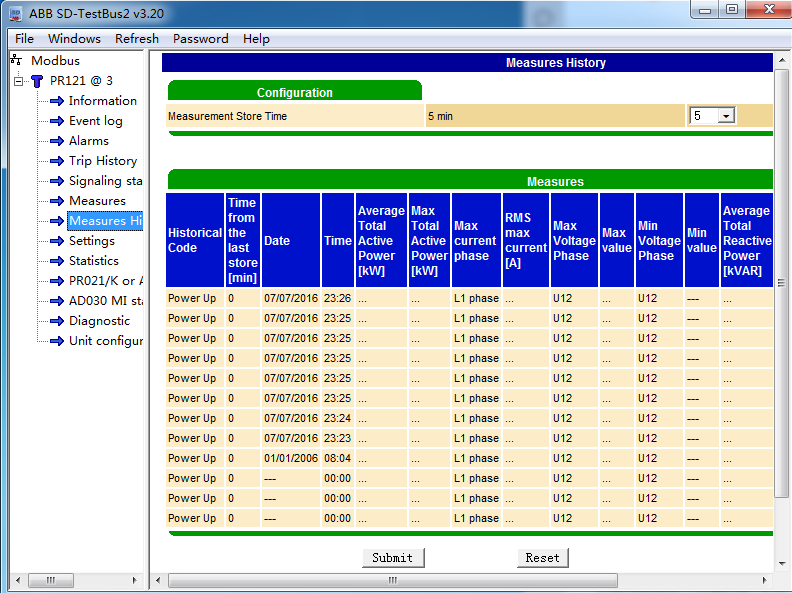
Task: Click the Date column header
Action: click(x=291, y=240)
